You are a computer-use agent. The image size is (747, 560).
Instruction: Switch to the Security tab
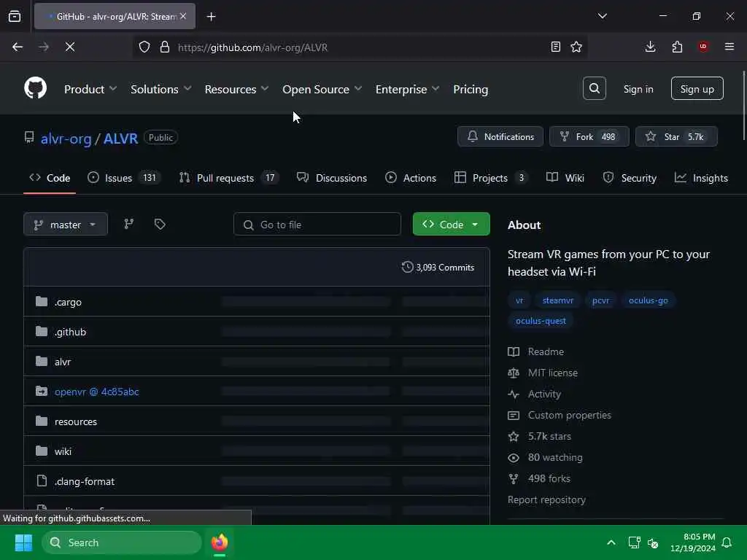tap(630, 178)
